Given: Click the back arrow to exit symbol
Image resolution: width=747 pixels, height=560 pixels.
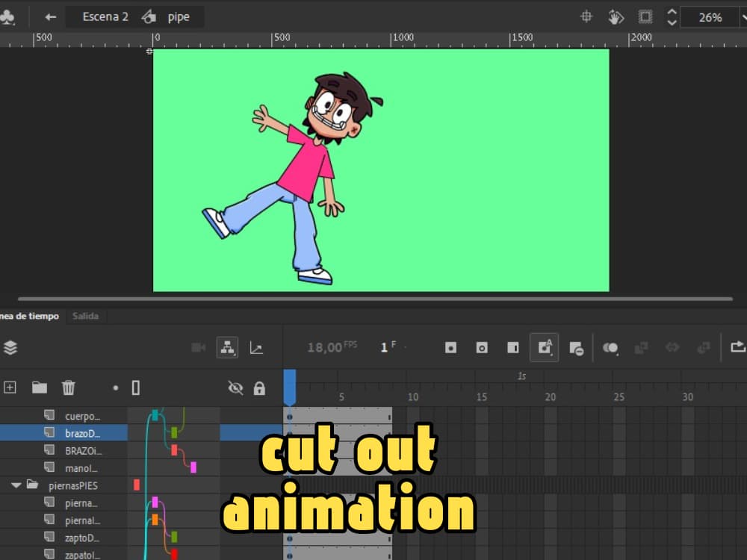Looking at the screenshot, I should [x=51, y=18].
